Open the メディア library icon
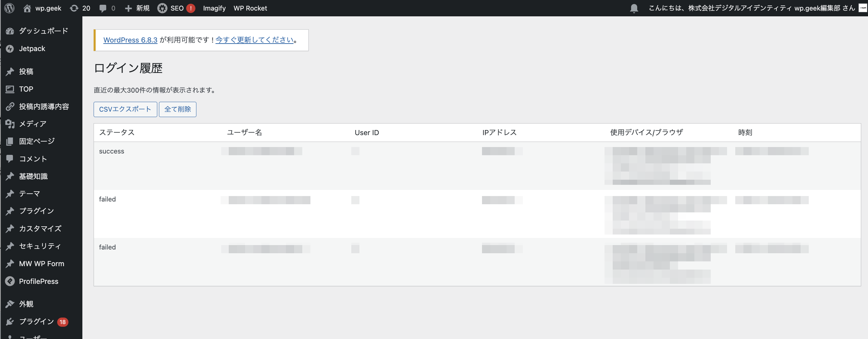 [33, 124]
